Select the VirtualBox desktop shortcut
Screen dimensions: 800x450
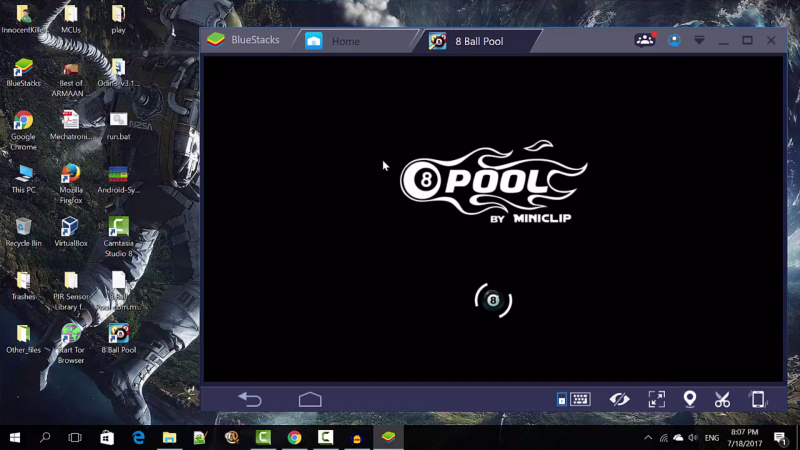pos(71,232)
